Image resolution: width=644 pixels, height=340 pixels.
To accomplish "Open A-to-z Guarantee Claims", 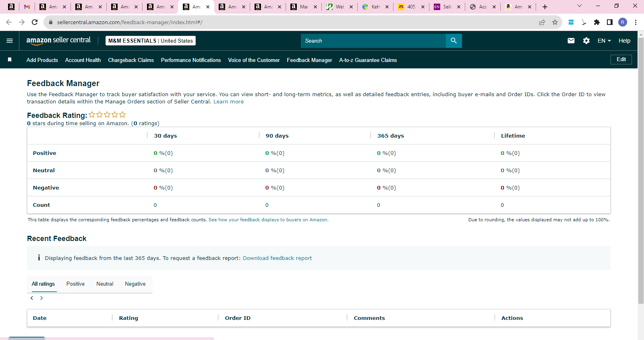I will tap(368, 60).
